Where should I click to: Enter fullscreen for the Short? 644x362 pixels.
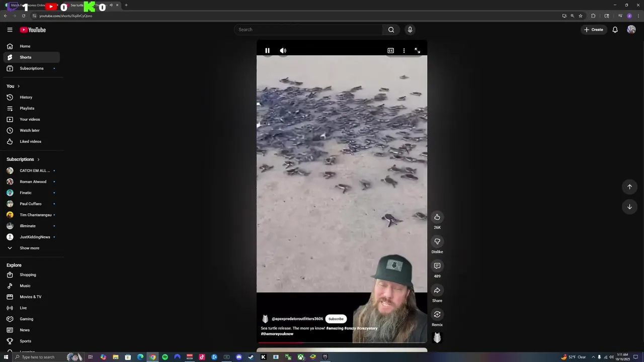click(x=417, y=50)
